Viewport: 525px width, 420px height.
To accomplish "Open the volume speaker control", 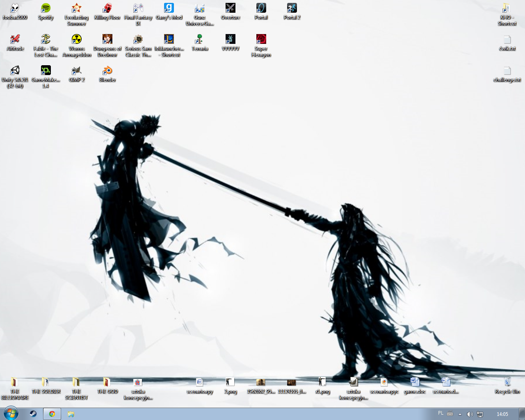I will point(470,414).
